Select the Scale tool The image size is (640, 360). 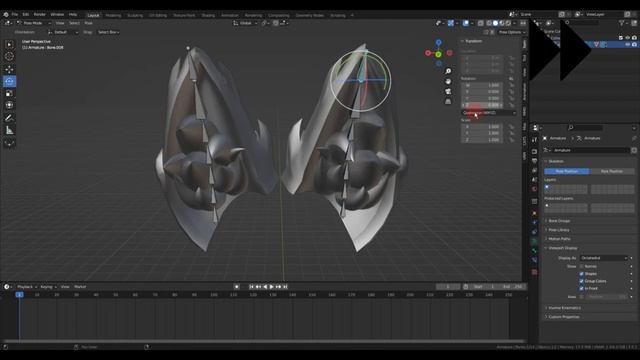pyautogui.click(x=9, y=93)
